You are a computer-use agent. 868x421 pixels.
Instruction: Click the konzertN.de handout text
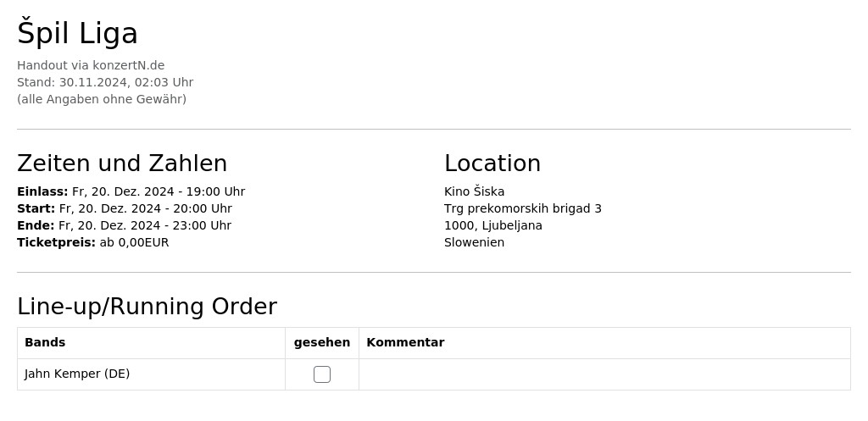(x=91, y=65)
